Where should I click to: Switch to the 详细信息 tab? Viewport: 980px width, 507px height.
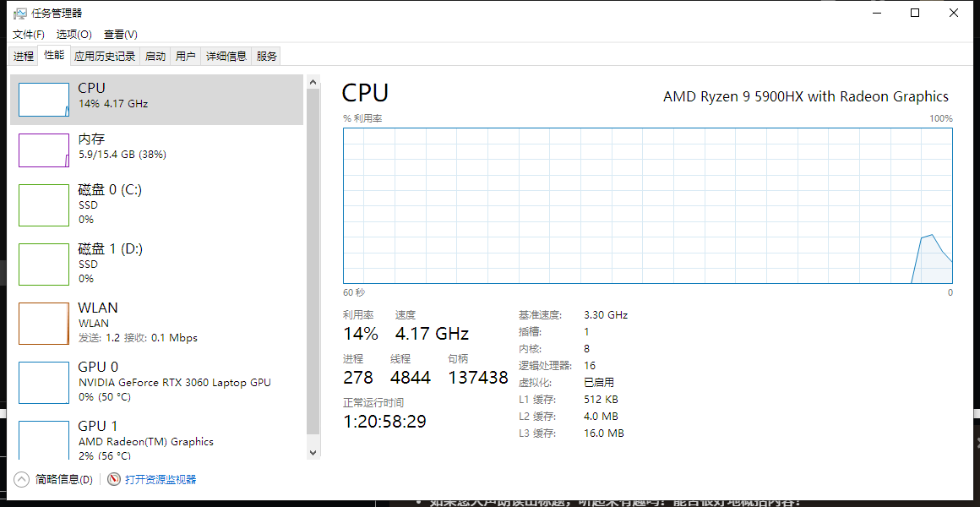coord(226,57)
